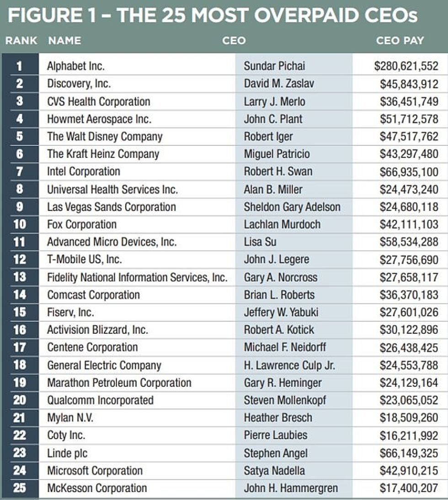
Task: Select T-Mobile US, Inc. entry
Action: tap(84, 260)
